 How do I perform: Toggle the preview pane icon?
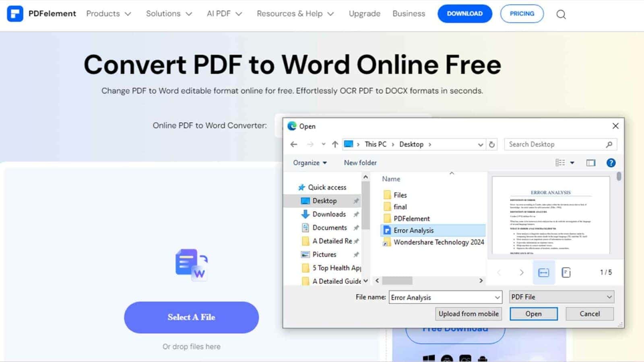pyautogui.click(x=591, y=163)
